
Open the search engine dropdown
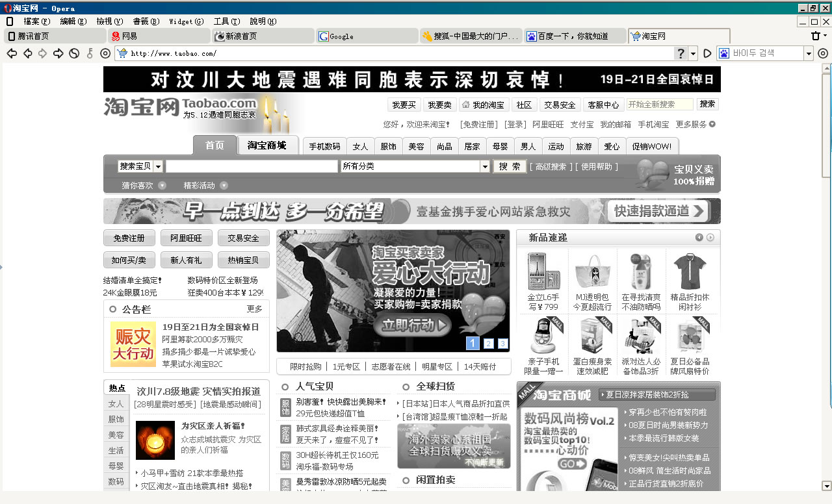pos(809,53)
